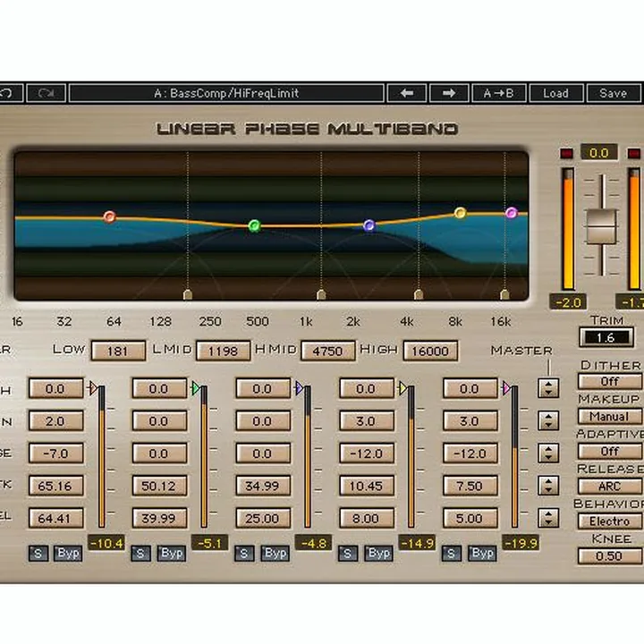The image size is (644, 644).
Task: Bypass the fourth band with attack 10.45
Action: click(378, 554)
